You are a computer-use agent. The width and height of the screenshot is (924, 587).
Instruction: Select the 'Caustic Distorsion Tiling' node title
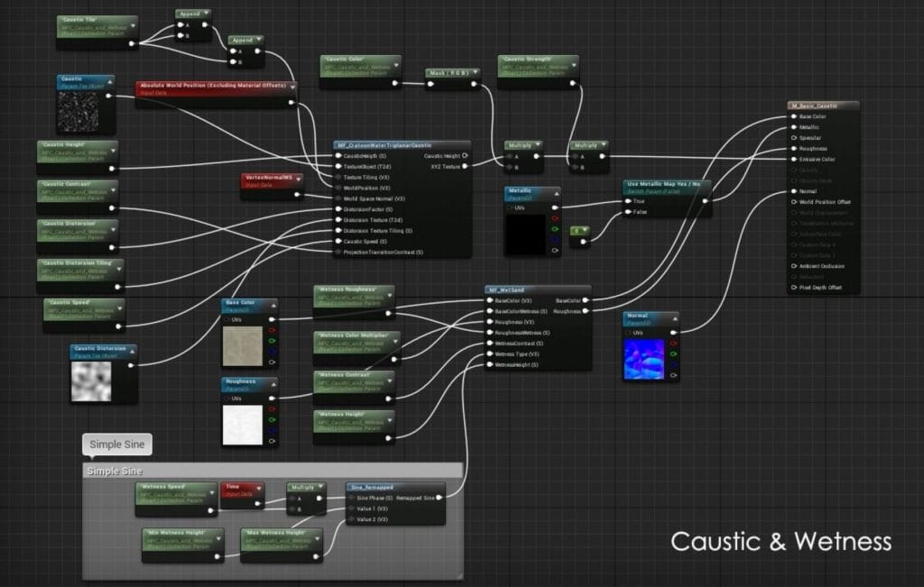point(76,263)
